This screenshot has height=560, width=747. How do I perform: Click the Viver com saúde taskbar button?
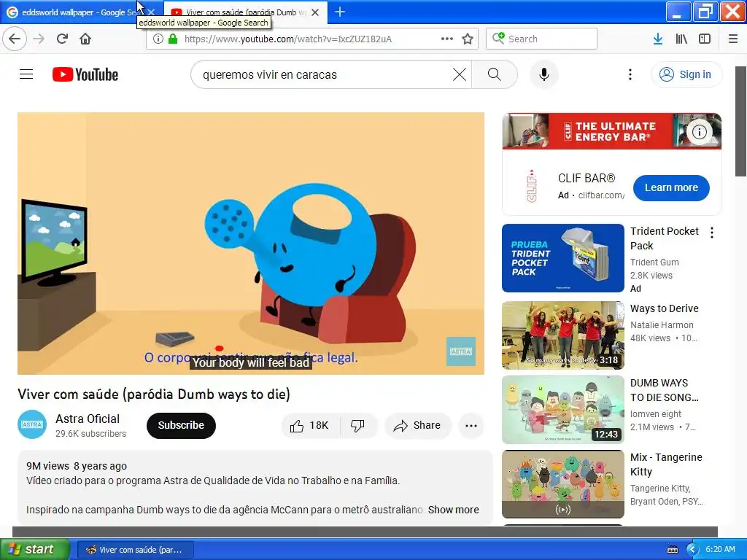click(x=135, y=550)
